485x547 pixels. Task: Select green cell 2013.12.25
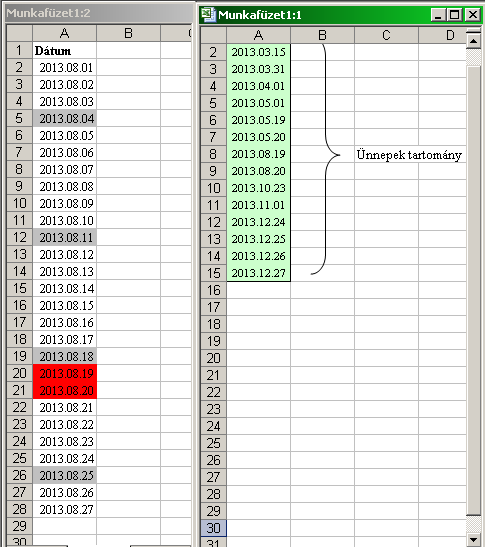(259, 239)
